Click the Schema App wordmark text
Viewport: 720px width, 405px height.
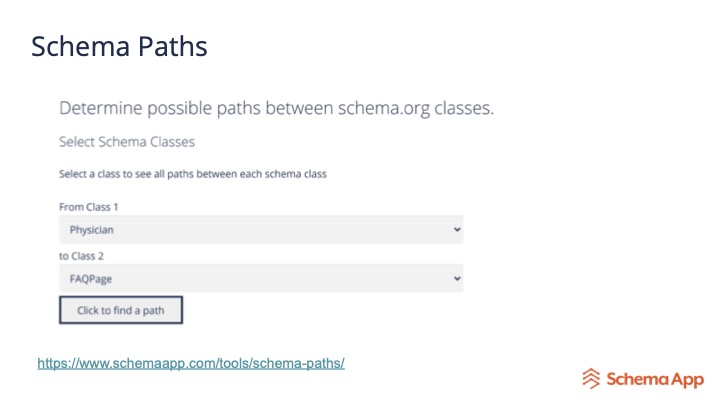pyautogui.click(x=654, y=378)
